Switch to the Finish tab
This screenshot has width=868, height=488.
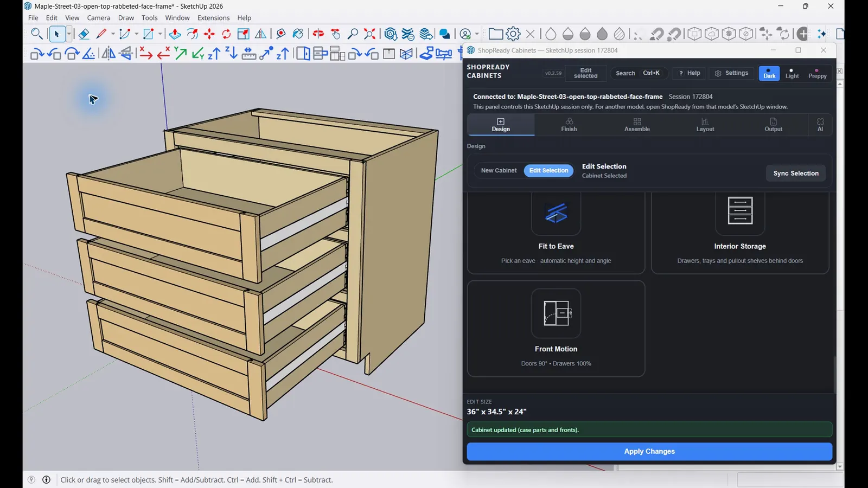pos(569,125)
